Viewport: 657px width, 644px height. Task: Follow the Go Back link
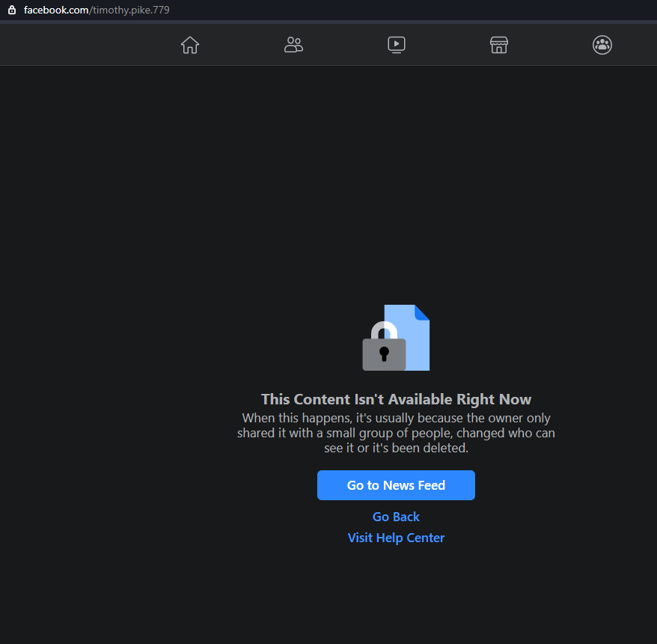coord(396,517)
